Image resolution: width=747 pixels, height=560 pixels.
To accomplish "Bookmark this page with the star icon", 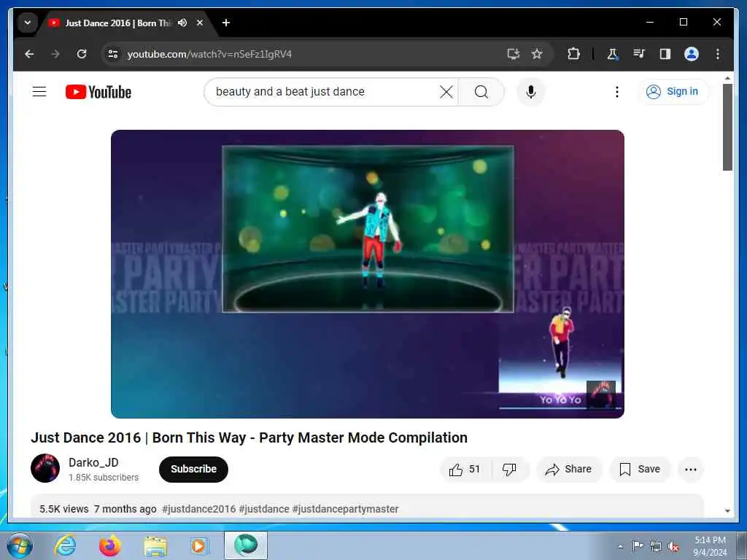I will [x=537, y=54].
